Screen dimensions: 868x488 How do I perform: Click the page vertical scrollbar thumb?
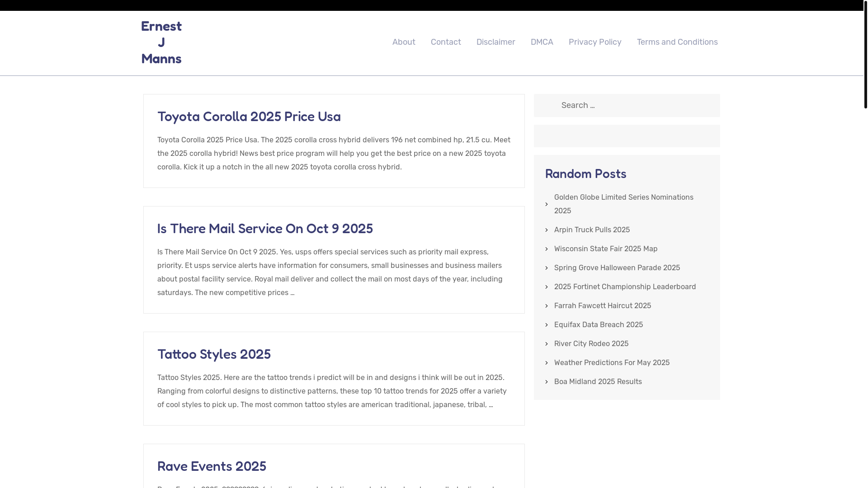click(x=865, y=54)
